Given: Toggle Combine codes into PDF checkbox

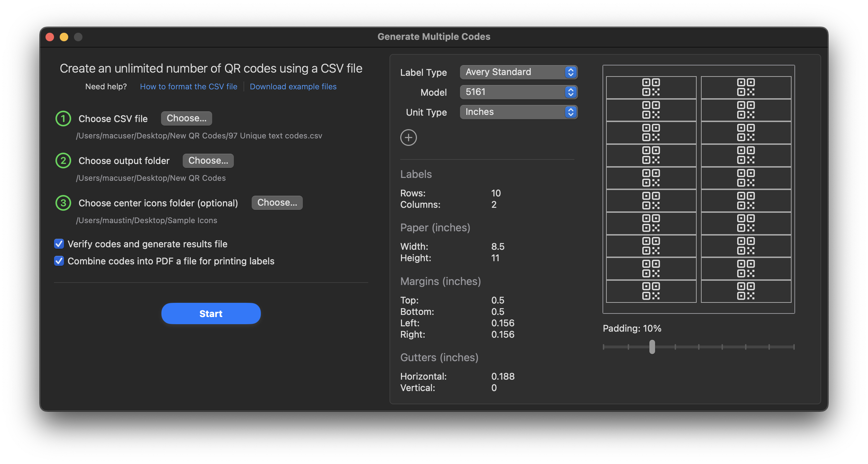Looking at the screenshot, I should click(x=59, y=261).
